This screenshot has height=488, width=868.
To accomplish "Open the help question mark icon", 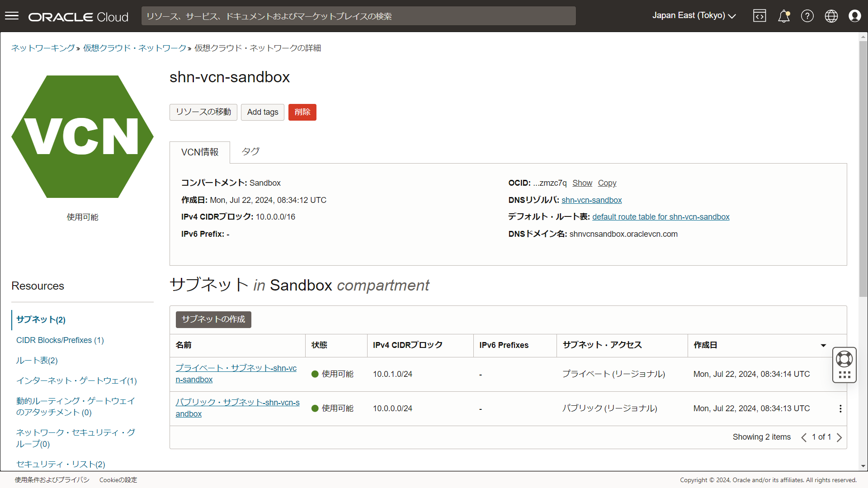I will [x=807, y=16].
